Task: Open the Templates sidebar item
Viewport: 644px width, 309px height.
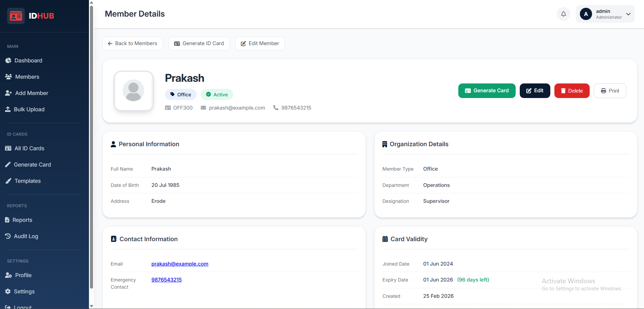Action: pos(27,181)
